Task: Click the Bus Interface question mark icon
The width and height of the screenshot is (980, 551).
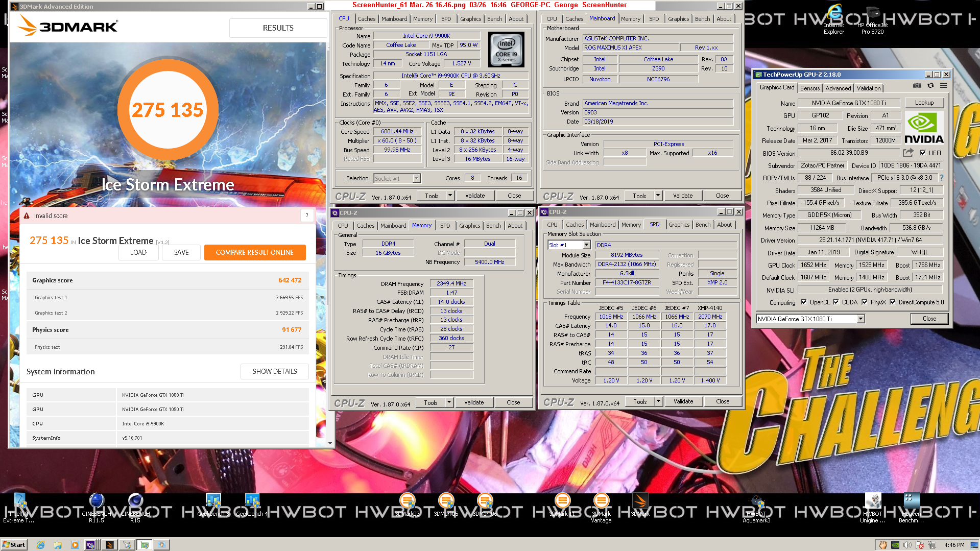Action: 942,178
